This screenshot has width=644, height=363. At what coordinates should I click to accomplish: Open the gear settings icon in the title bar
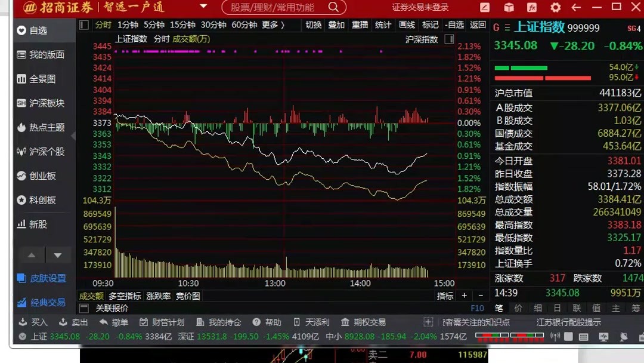click(x=555, y=8)
